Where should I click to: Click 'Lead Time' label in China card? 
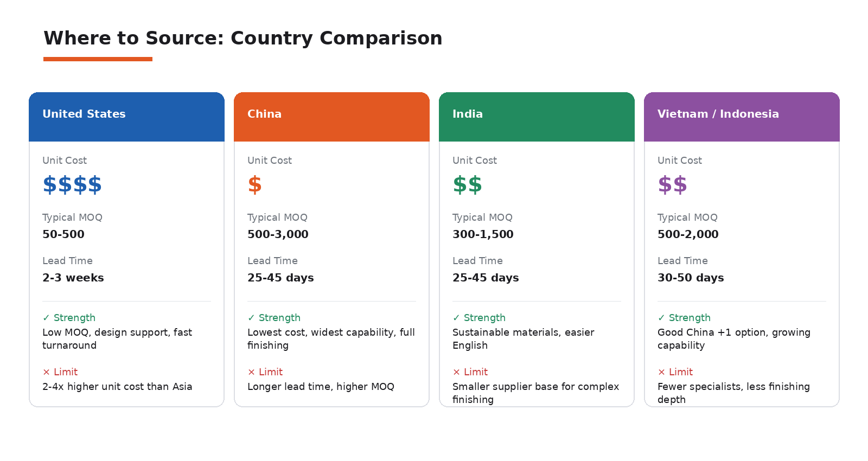272,261
